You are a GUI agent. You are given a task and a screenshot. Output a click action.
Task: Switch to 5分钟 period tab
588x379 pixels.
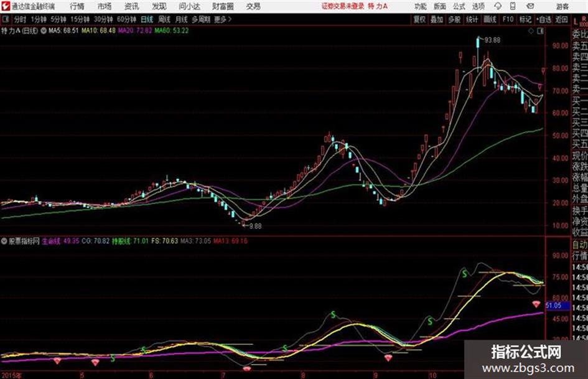(58, 19)
